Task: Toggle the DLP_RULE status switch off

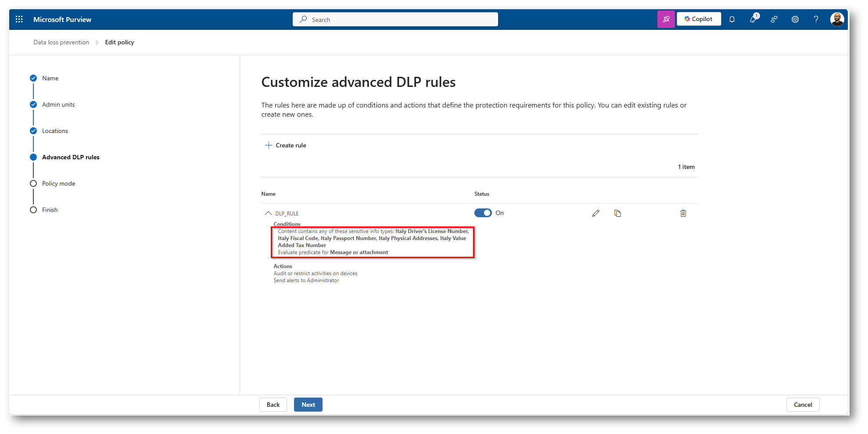Action: (x=483, y=213)
